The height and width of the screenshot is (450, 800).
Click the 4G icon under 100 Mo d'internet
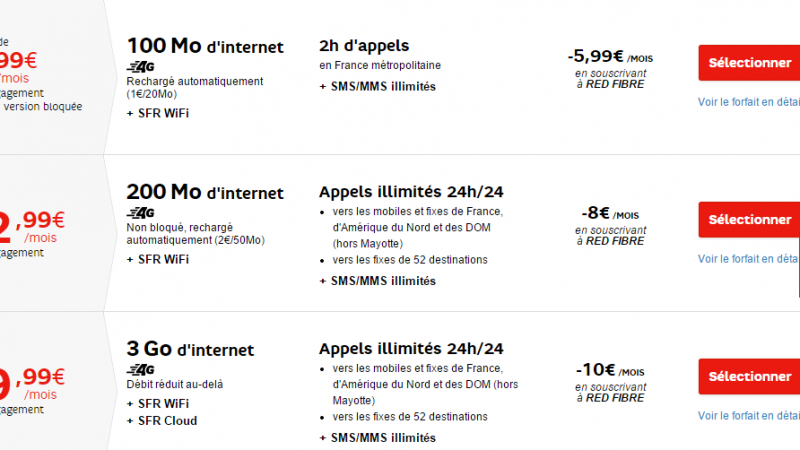click(x=139, y=66)
